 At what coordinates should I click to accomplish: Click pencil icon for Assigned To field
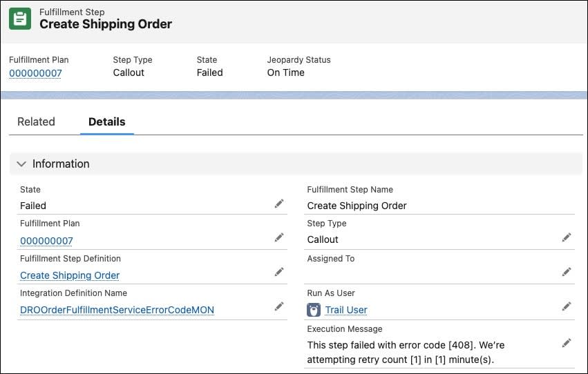[567, 272]
